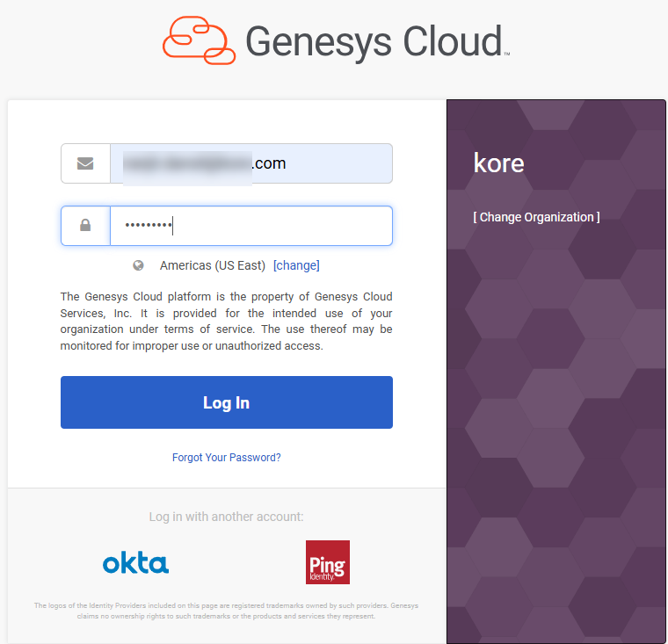Screen dimensions: 668x644
Task: Click Change Organization link
Action: [x=536, y=217]
